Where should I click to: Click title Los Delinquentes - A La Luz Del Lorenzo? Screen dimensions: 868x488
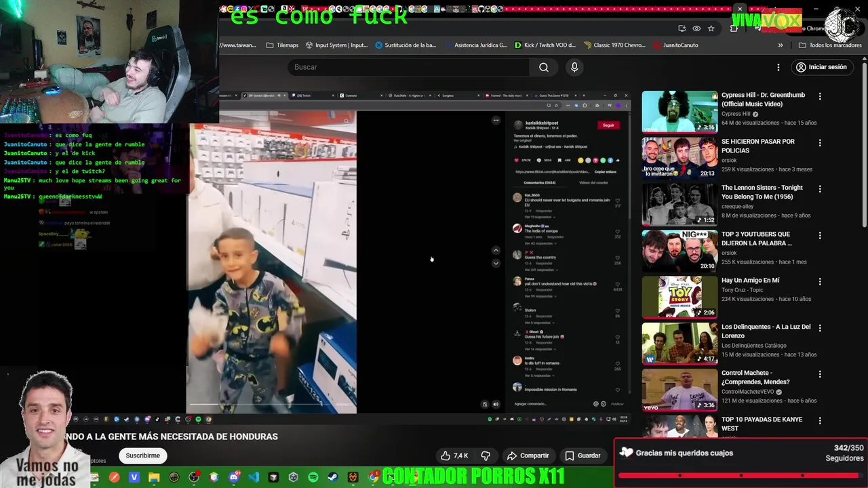coord(766,331)
